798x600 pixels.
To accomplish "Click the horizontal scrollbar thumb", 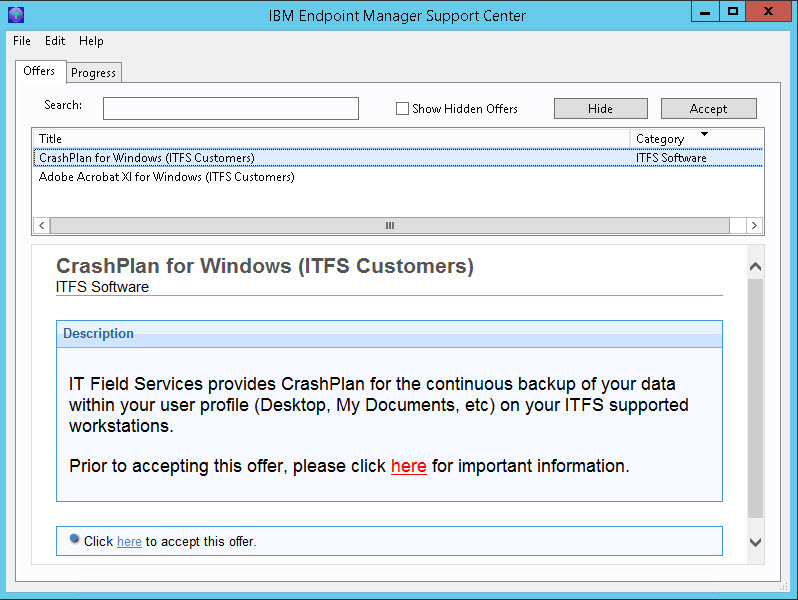I will 390,225.
